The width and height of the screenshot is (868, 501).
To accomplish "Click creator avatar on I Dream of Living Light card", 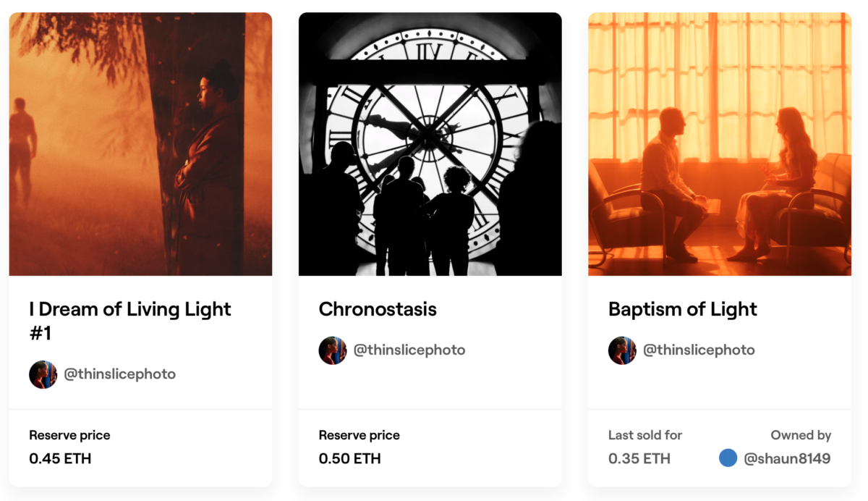I will 43,374.
